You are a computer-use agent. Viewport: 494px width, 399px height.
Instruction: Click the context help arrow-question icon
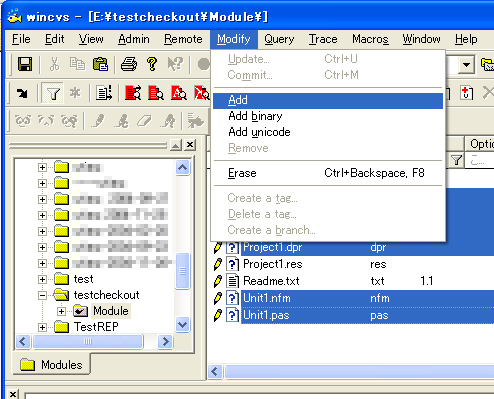[x=175, y=64]
